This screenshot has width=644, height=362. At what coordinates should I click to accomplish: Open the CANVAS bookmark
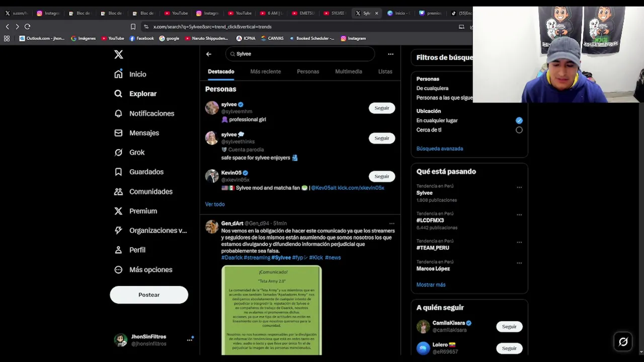tap(272, 38)
